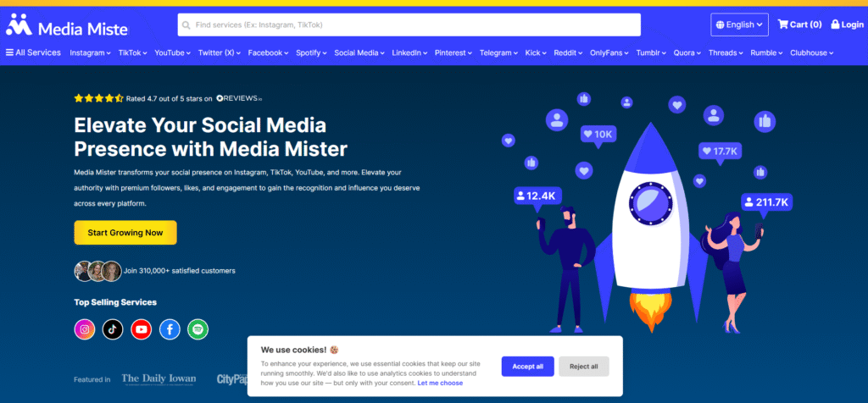Open the Let me choose cookie link

click(440, 383)
